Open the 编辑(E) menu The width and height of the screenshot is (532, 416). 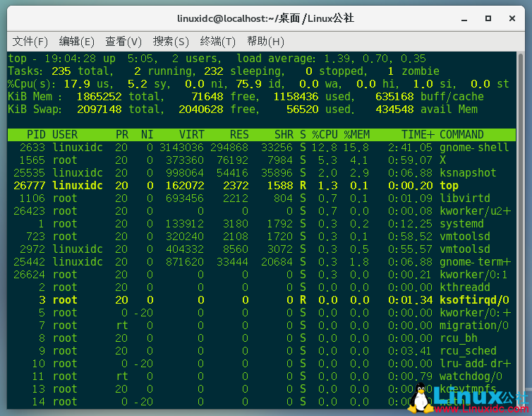(76, 42)
